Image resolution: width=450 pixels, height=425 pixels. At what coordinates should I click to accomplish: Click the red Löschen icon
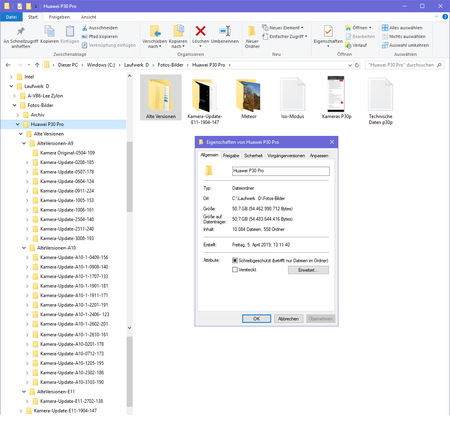click(200, 31)
